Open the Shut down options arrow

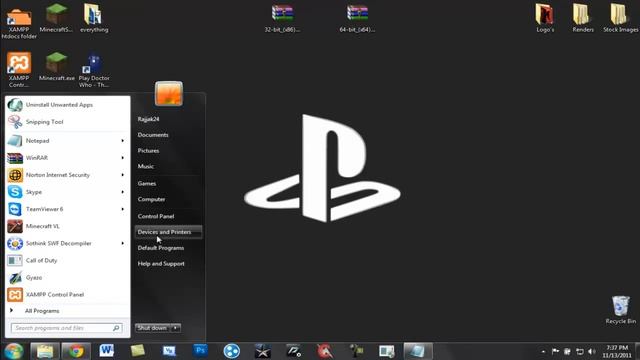[175, 328]
